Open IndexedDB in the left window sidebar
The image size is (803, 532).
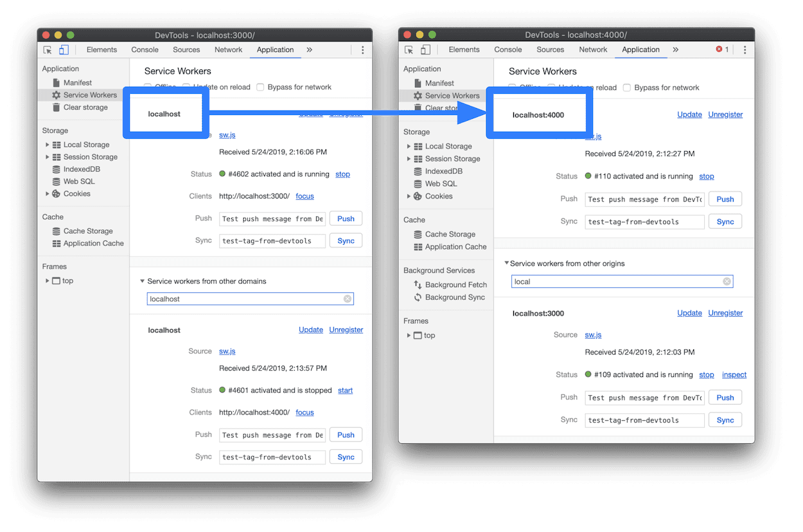click(82, 170)
